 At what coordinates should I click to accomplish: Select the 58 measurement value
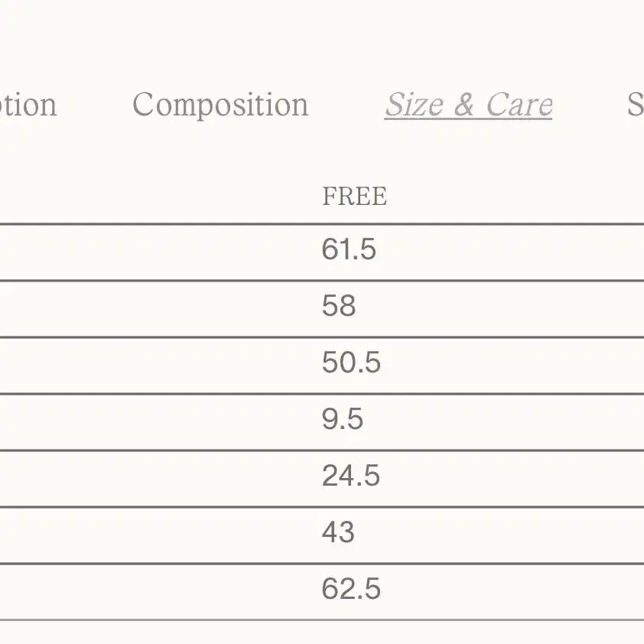(x=339, y=306)
